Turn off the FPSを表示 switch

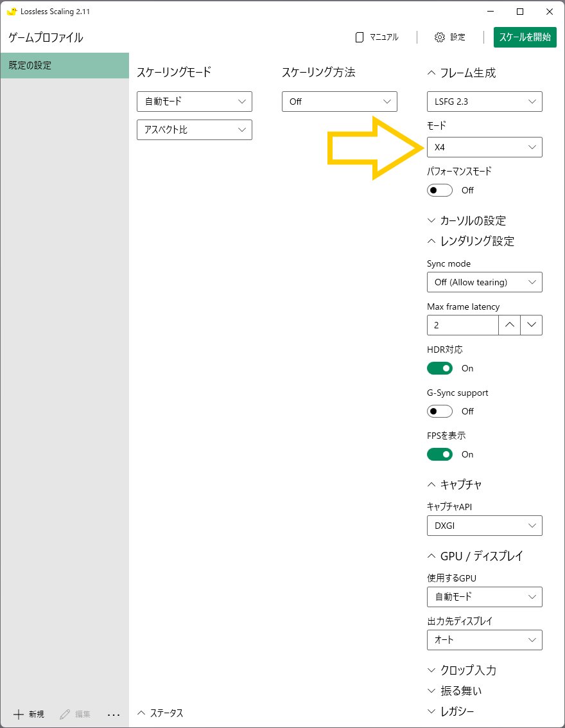click(x=439, y=454)
